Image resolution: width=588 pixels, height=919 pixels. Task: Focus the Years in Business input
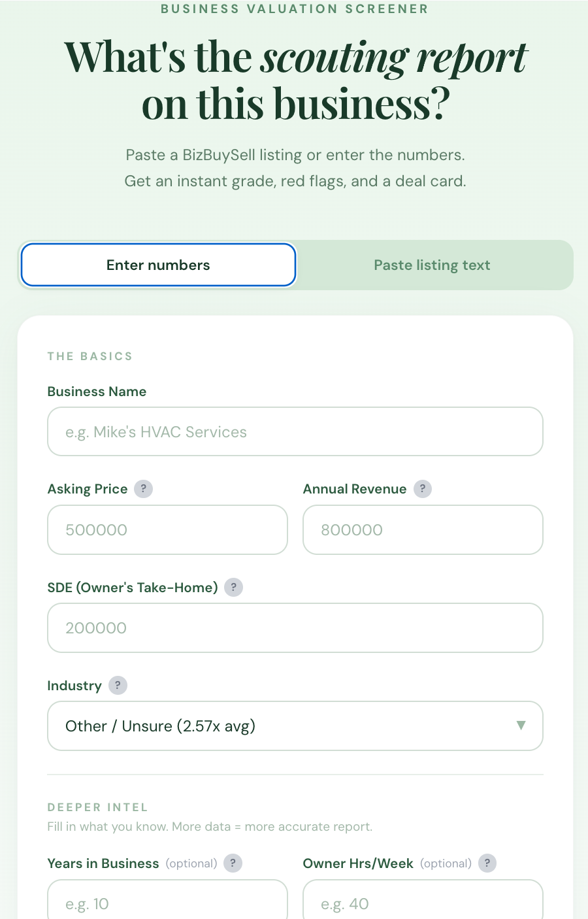click(x=167, y=903)
